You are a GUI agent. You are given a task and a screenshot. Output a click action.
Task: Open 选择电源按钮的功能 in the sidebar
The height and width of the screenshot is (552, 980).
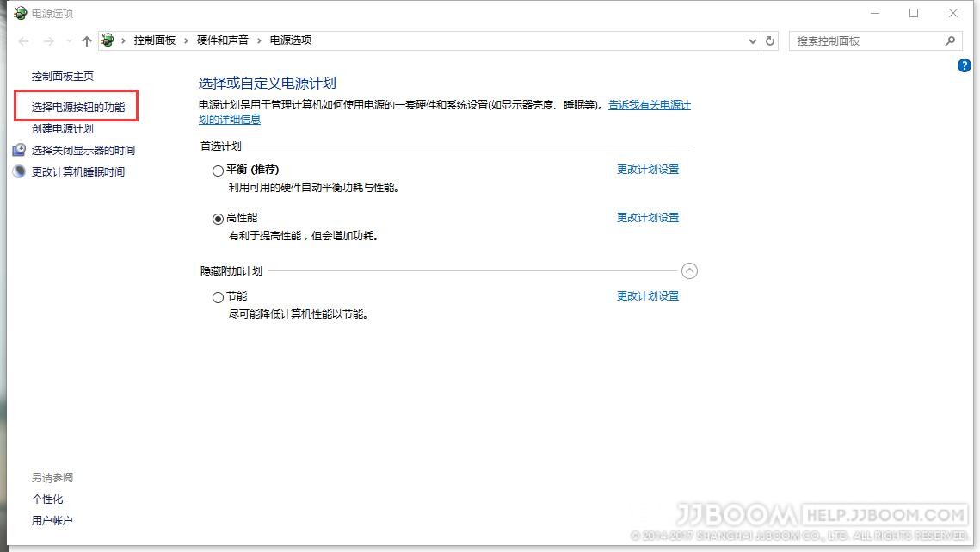click(x=77, y=105)
